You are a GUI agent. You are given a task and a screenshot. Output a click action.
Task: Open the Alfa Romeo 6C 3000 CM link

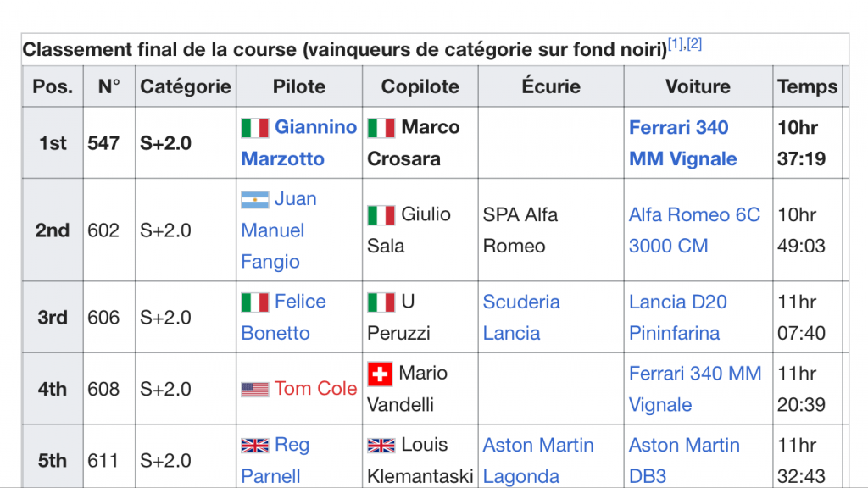pos(694,230)
